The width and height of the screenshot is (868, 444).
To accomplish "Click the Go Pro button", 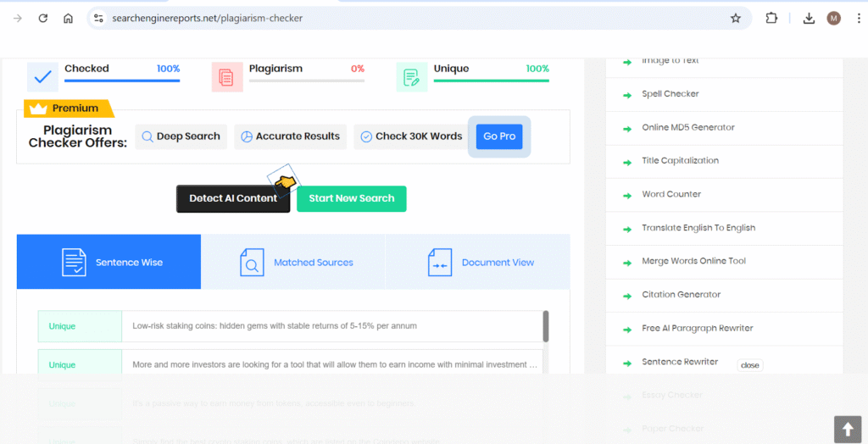I will [499, 136].
